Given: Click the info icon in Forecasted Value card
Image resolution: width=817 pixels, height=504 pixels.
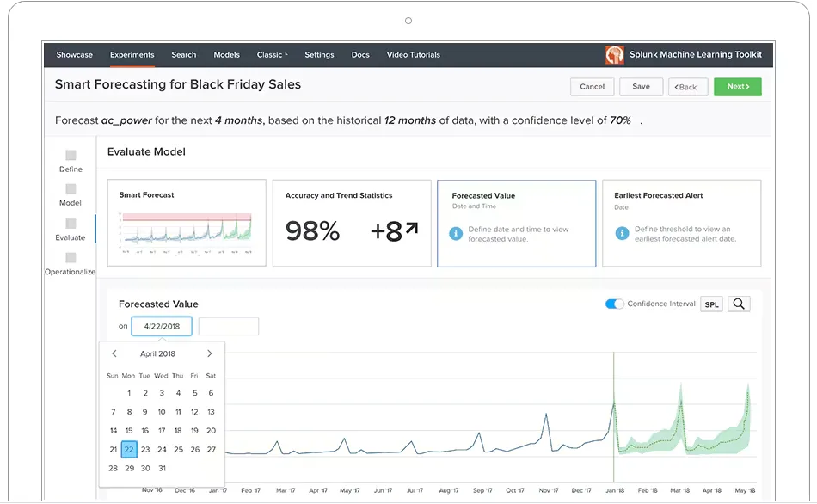Looking at the screenshot, I should click(x=457, y=232).
